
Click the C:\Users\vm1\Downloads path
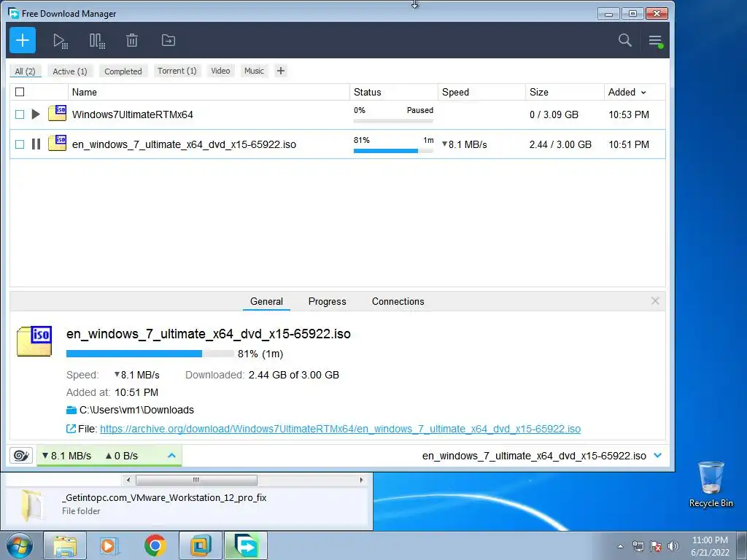[136, 410]
